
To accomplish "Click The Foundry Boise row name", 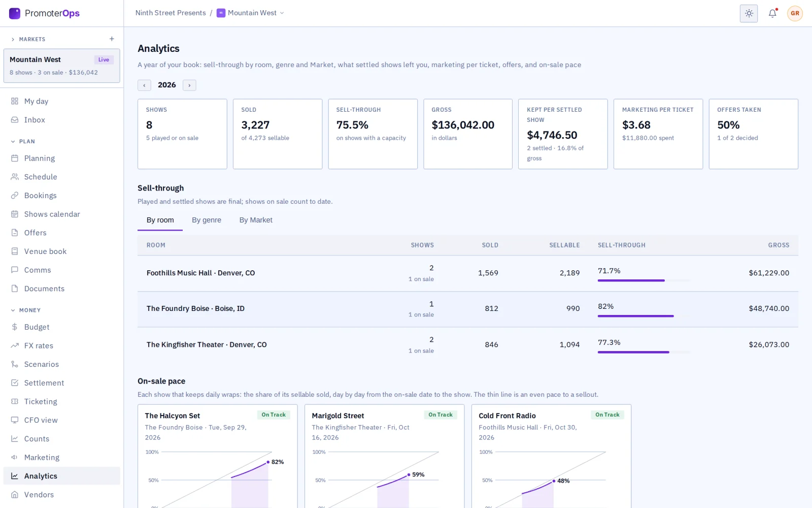I will [195, 309].
